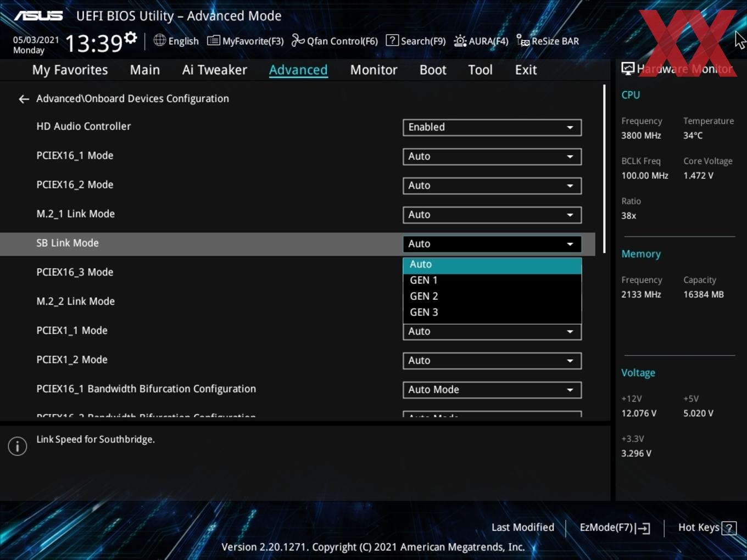Switch to the Monitor tab
The image size is (747, 560).
[x=374, y=70]
